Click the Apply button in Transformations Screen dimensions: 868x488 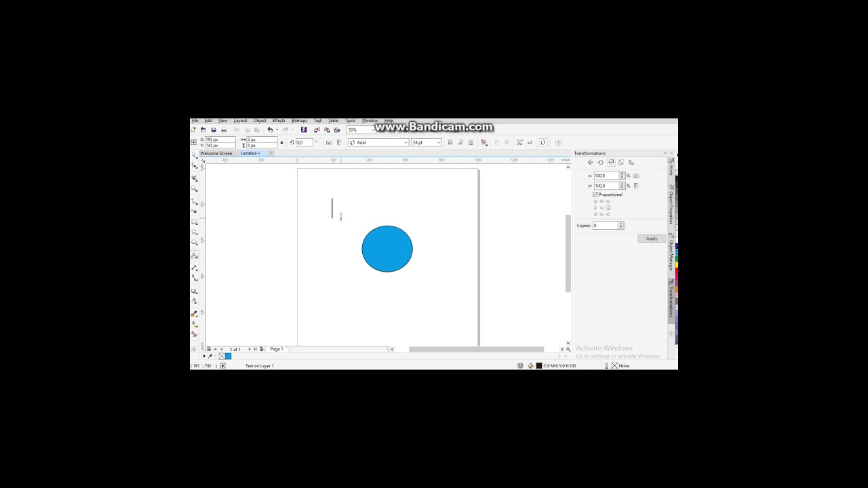pyautogui.click(x=652, y=239)
